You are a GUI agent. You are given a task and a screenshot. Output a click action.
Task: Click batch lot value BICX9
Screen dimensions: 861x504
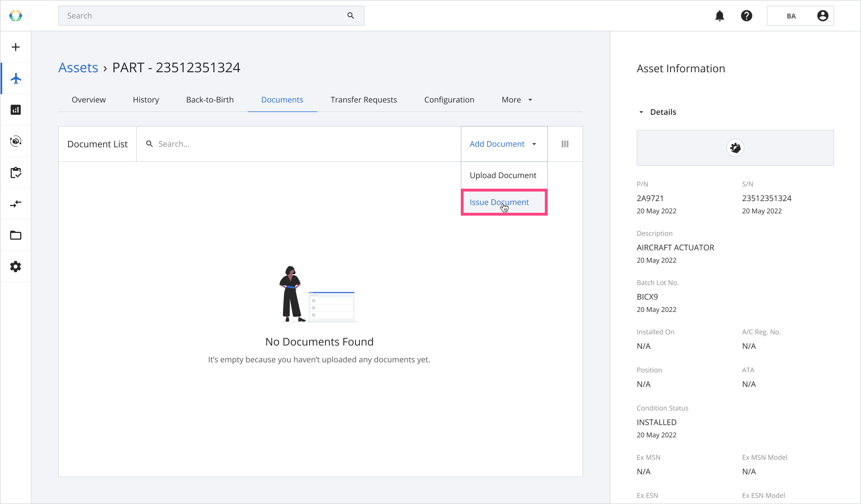tap(647, 297)
